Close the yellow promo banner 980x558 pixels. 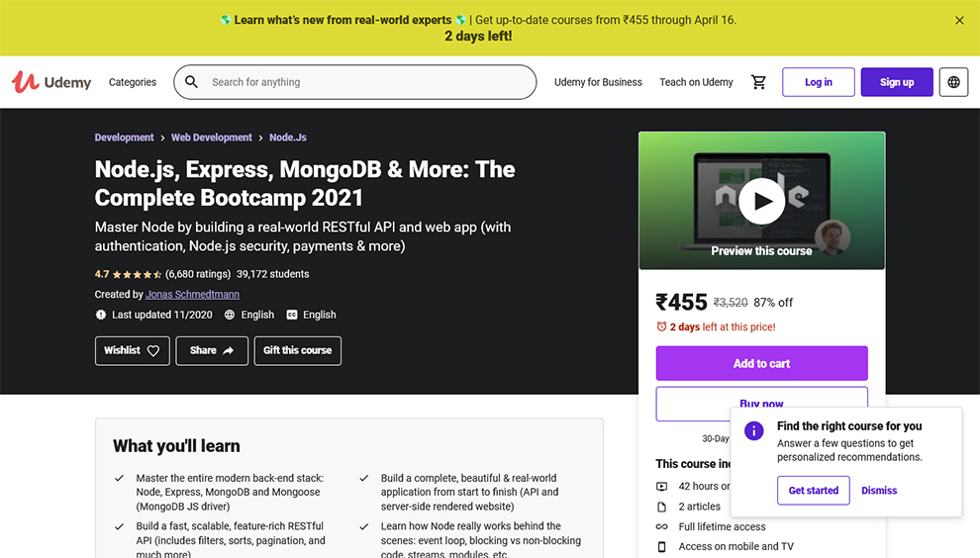[x=959, y=21]
